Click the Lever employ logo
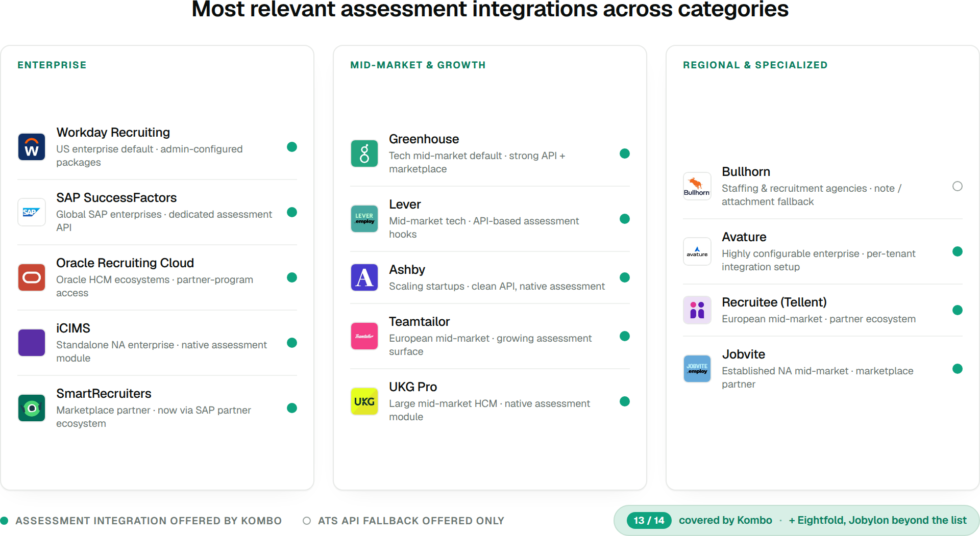 click(364, 219)
